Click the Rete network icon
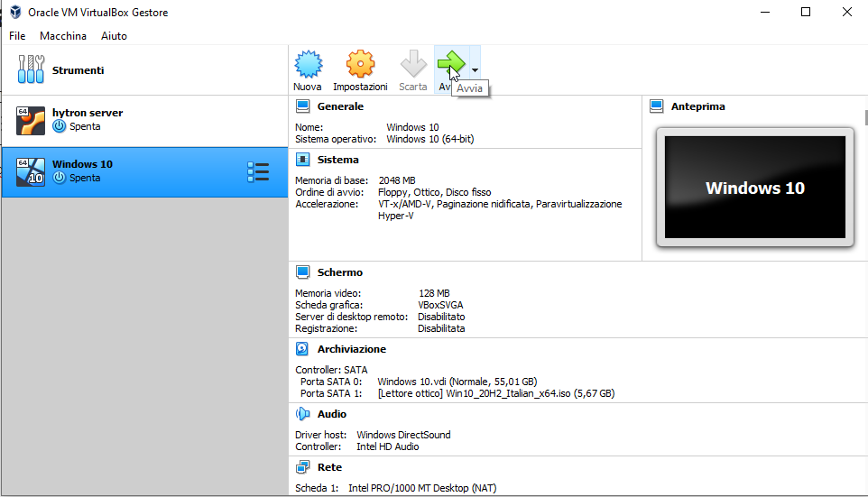This screenshot has height=497, width=868. (x=303, y=467)
